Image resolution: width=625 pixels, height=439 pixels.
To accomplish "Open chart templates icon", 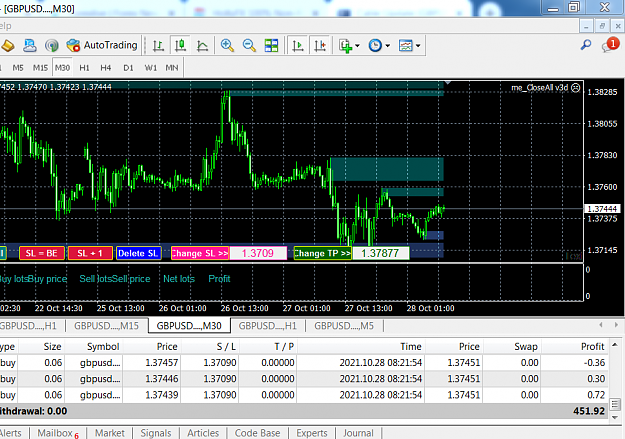I will [x=406, y=45].
